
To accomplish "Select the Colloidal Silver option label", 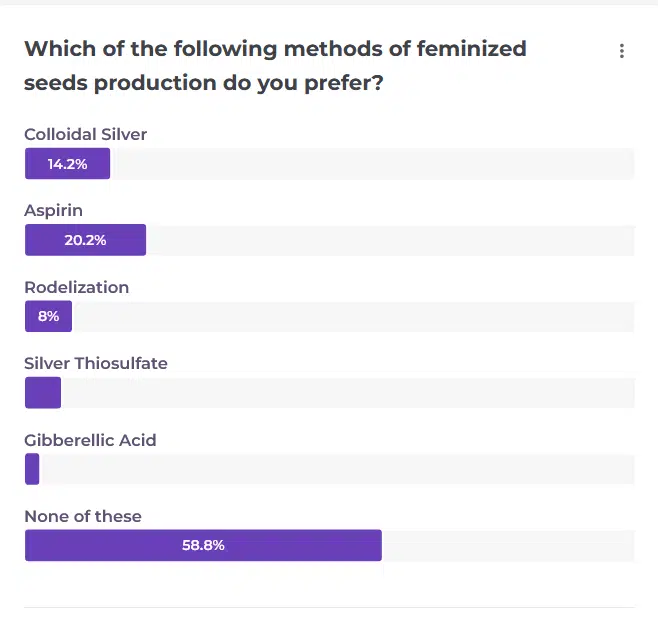I will pos(85,134).
